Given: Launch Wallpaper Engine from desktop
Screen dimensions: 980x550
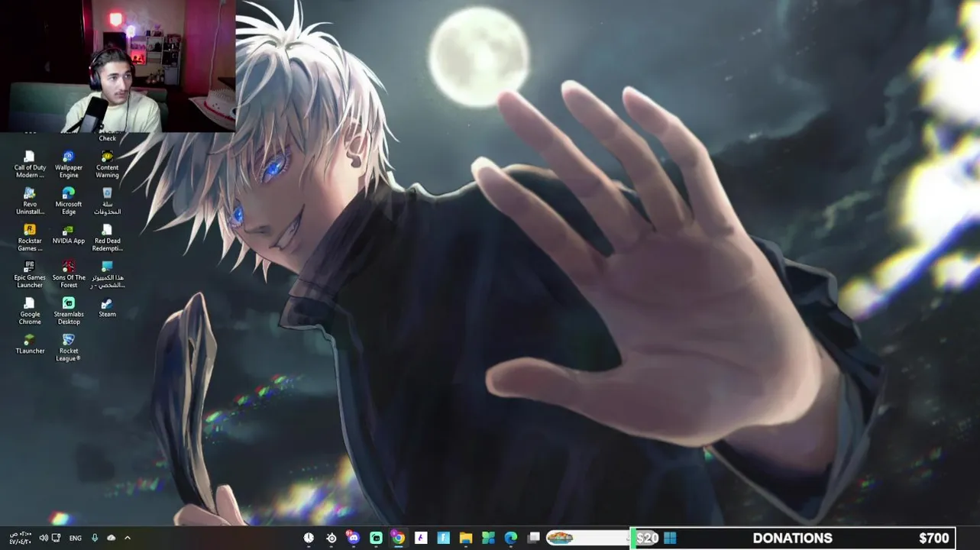Looking at the screenshot, I should tap(69, 164).
